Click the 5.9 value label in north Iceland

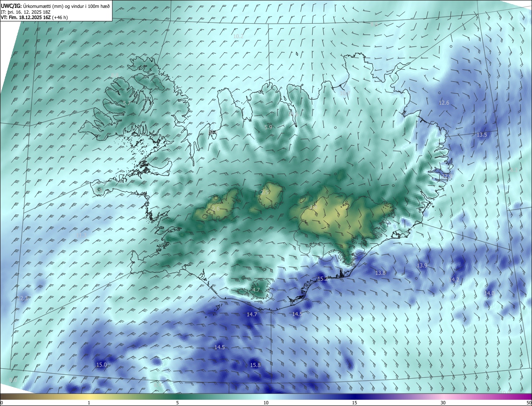point(268,127)
